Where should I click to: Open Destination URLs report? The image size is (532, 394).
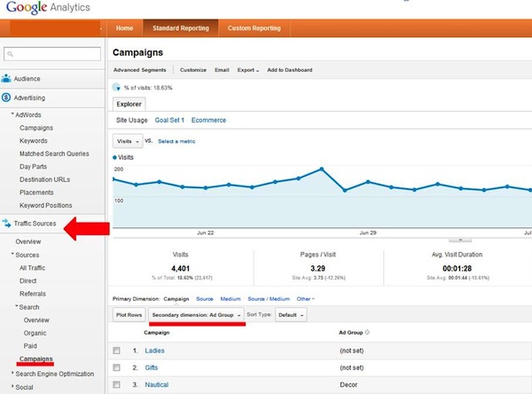point(45,179)
